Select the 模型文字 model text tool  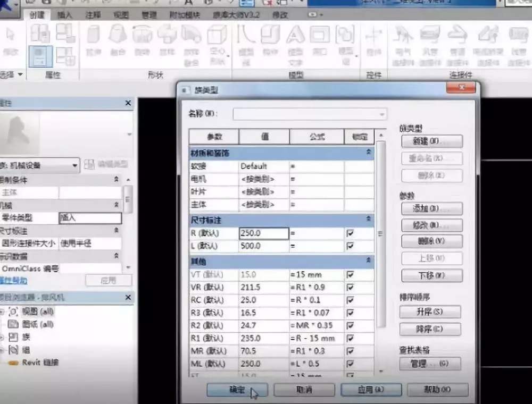(295, 45)
